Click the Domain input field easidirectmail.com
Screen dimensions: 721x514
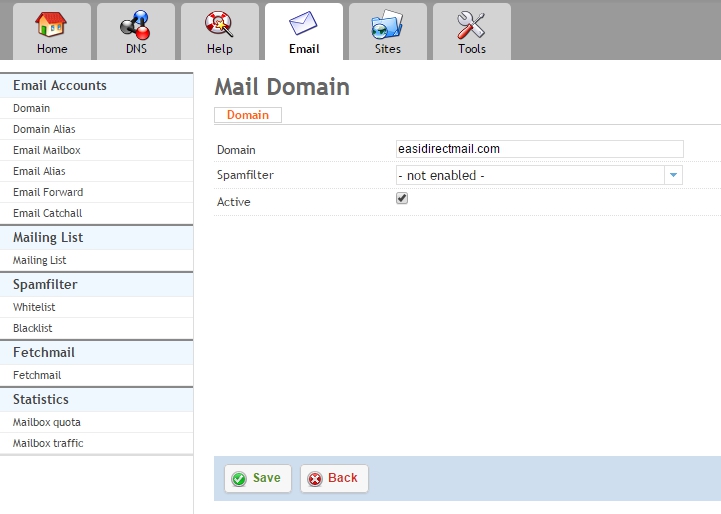tap(540, 149)
